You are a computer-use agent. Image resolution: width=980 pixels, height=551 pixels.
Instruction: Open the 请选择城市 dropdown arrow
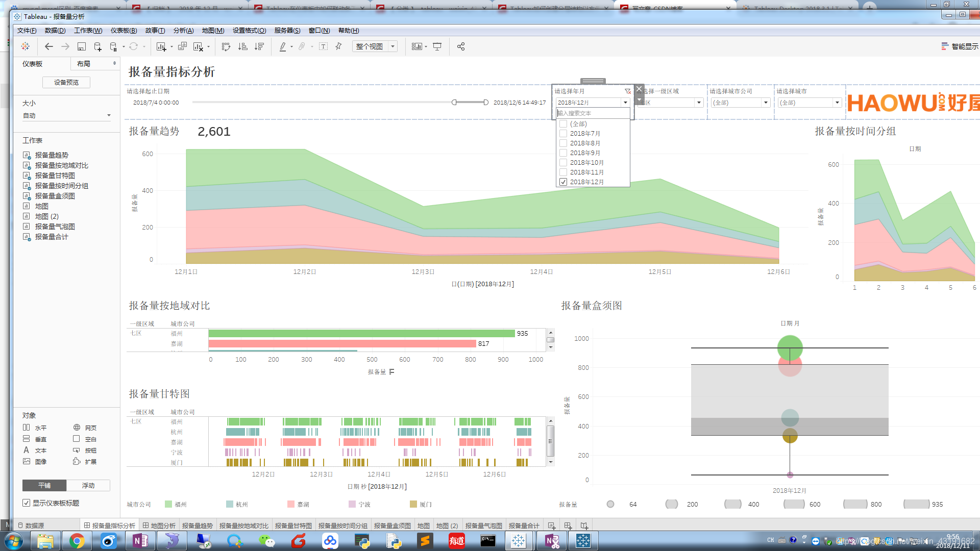(837, 103)
